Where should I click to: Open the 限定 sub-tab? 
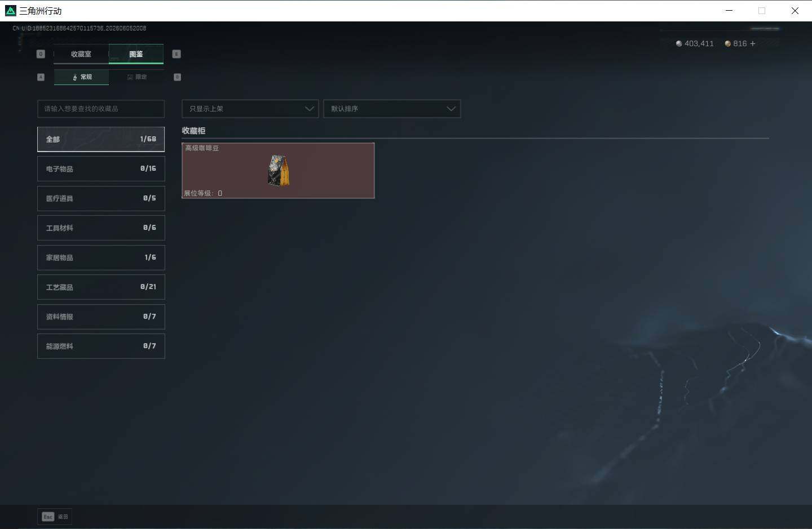136,77
